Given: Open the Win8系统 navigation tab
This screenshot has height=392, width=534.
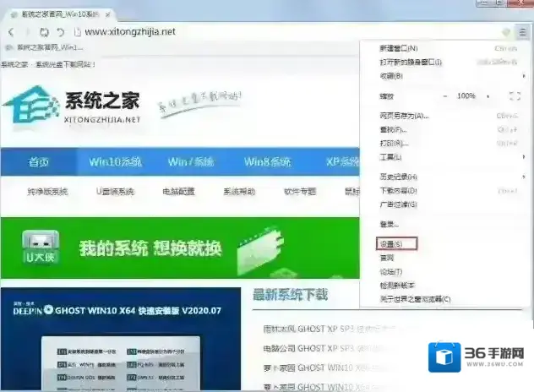Looking at the screenshot, I should pyautogui.click(x=267, y=161).
